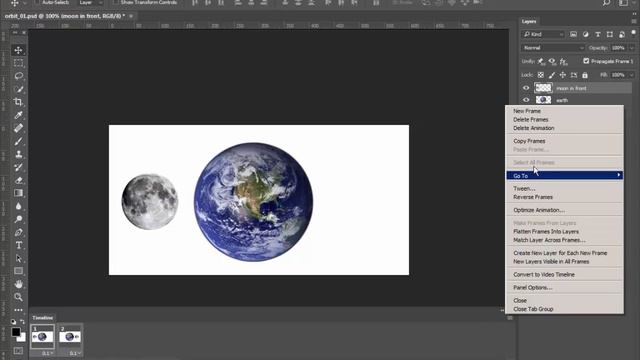Click the foreground color swatch
640x360 pixels.
pyautogui.click(x=16, y=332)
